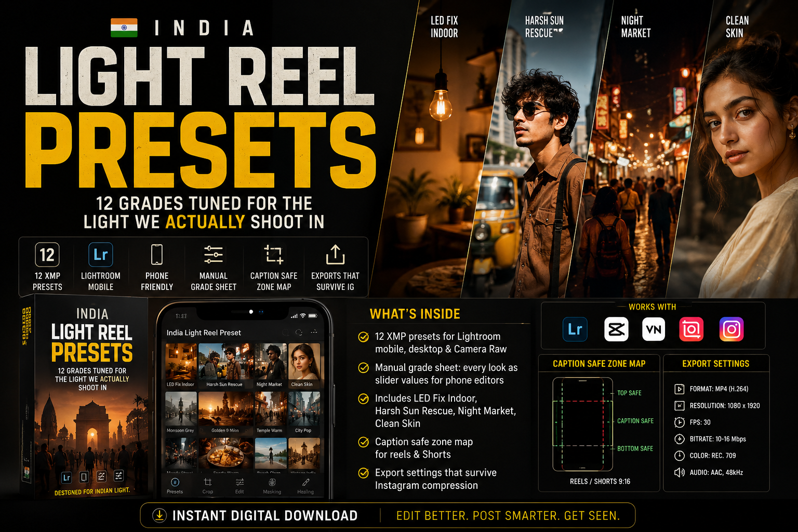Click the Instagram logo under Works With

coord(731,329)
